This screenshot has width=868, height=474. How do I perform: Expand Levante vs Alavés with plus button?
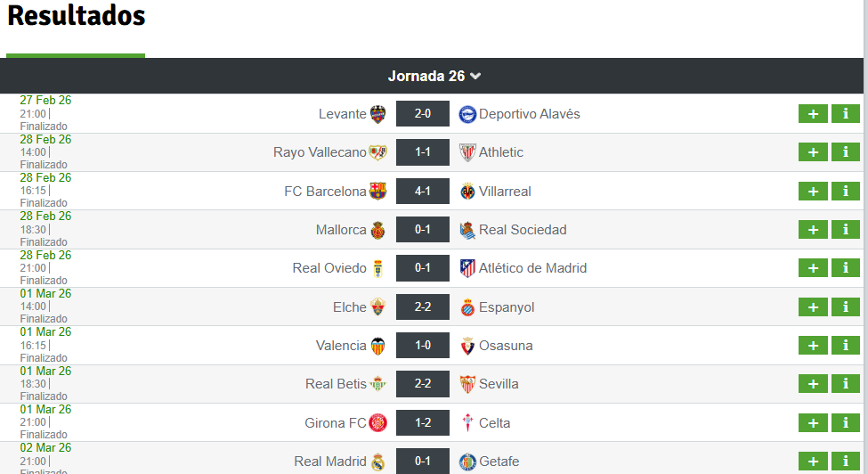tap(813, 114)
